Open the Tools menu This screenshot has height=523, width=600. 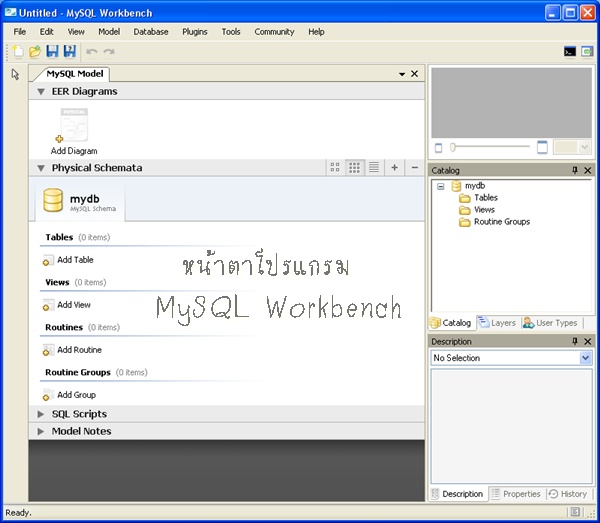coord(231,32)
